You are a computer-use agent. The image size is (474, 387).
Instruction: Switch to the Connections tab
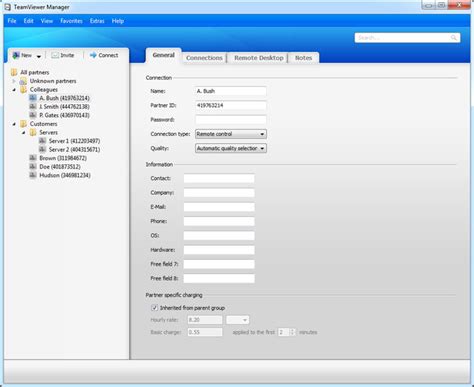[x=204, y=58]
